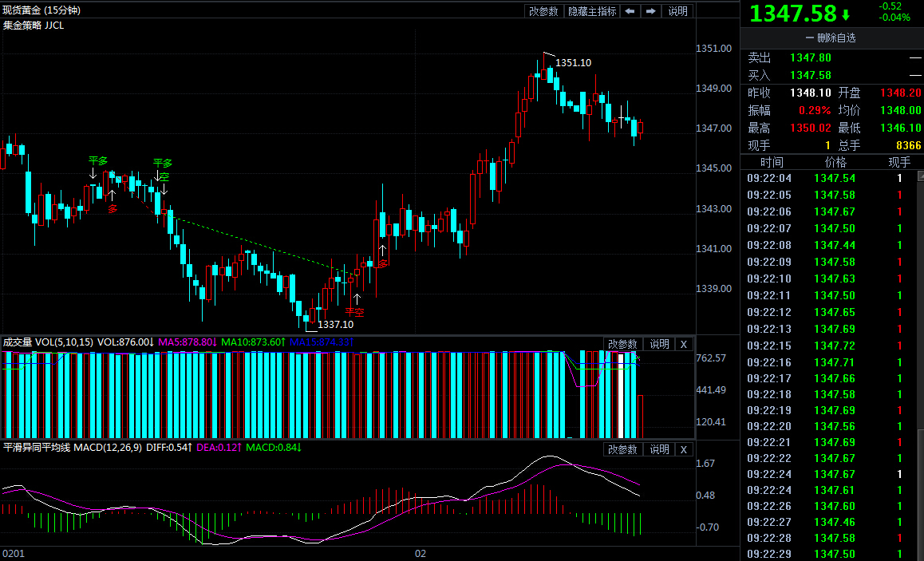Select the 09:22:13 tick row
Screen dimensions: 924x561
pyautogui.click(x=828, y=328)
